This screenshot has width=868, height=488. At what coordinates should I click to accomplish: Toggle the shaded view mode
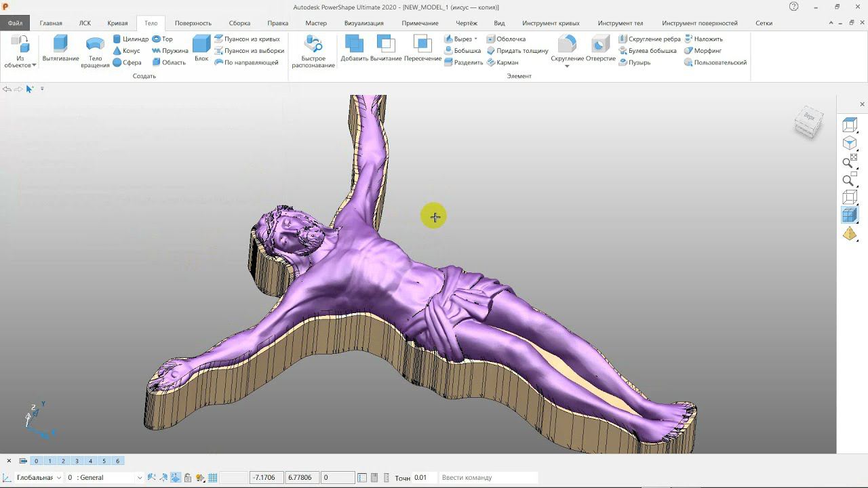(x=850, y=216)
